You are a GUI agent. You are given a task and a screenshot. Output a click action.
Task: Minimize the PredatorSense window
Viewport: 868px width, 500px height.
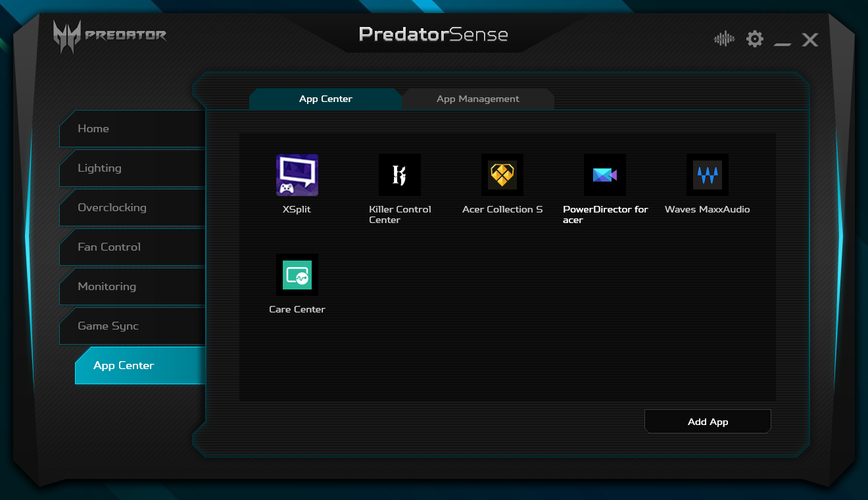click(783, 41)
